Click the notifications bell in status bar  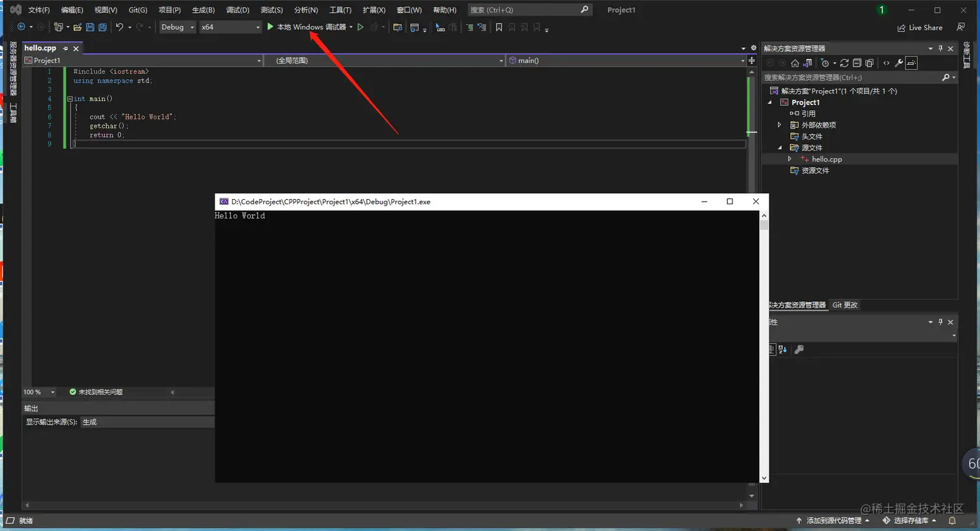(x=952, y=521)
